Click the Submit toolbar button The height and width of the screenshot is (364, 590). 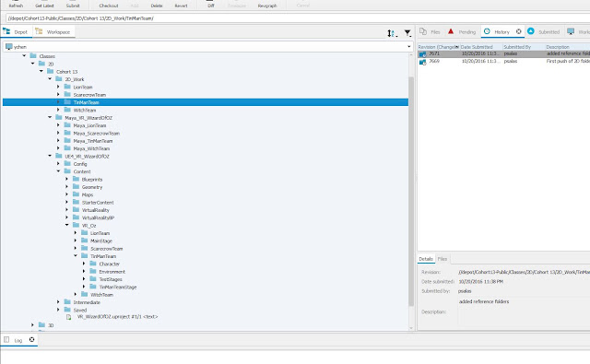(x=73, y=5)
